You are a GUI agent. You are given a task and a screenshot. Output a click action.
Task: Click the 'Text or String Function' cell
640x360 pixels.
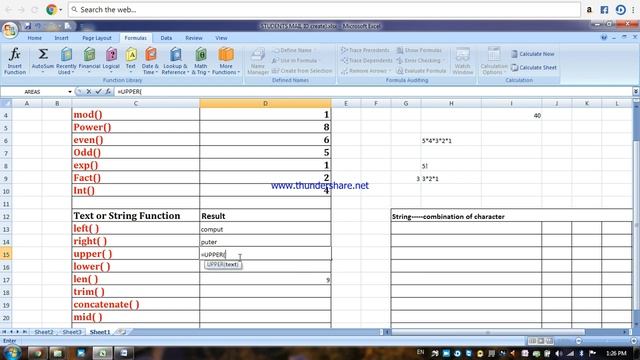coord(136,216)
